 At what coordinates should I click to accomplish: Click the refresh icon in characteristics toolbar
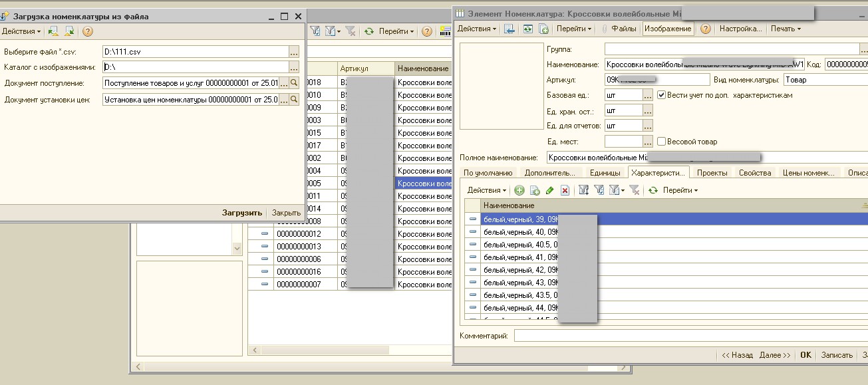click(x=653, y=190)
